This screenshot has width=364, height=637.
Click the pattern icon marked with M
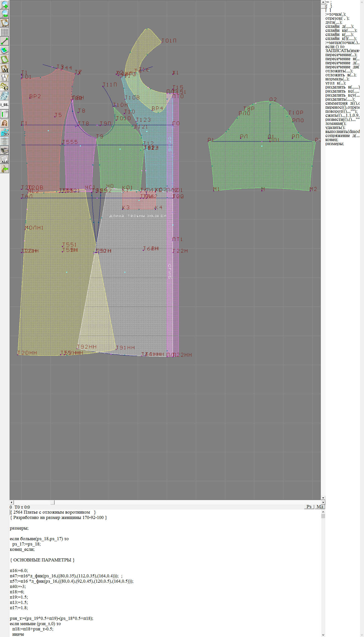click(5, 69)
